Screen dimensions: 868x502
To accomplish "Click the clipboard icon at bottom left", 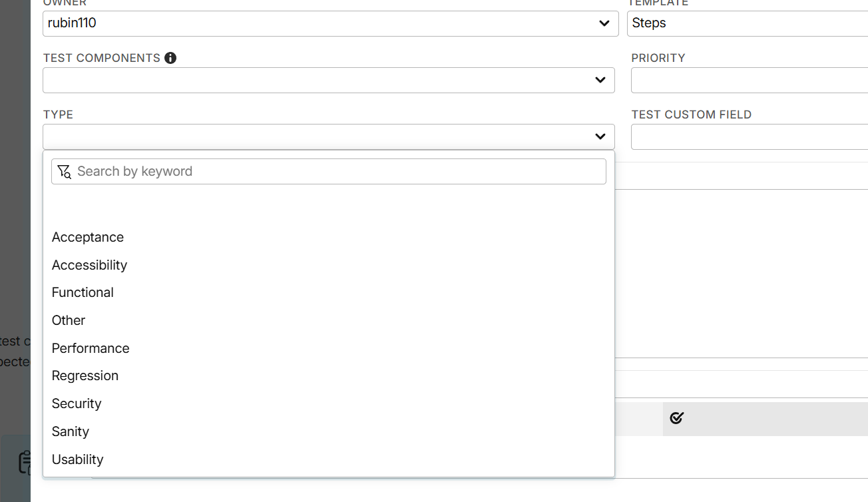I will pos(25,461).
